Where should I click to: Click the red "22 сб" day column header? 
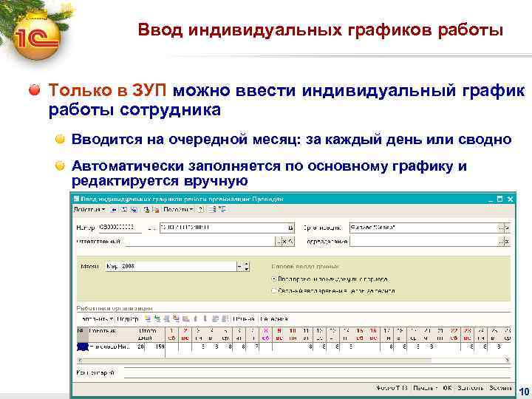[x=454, y=334]
